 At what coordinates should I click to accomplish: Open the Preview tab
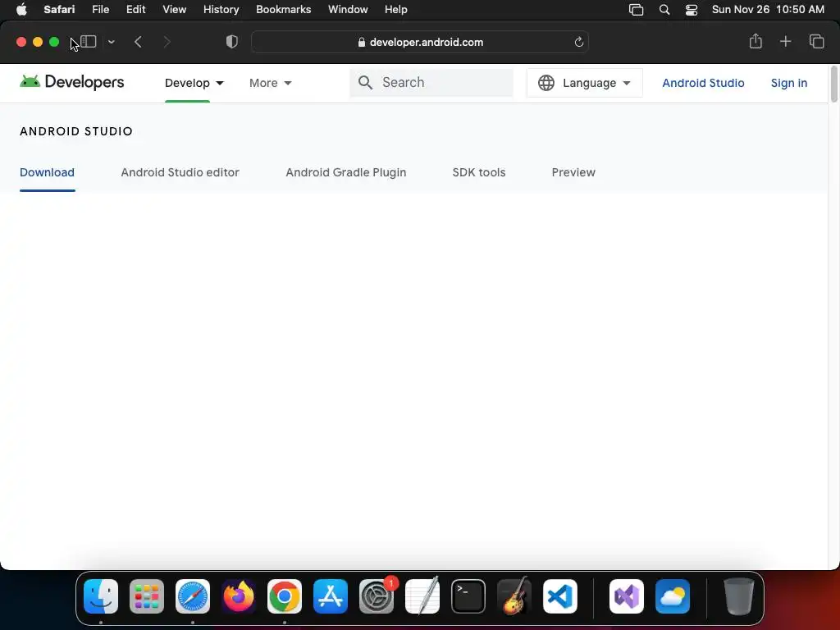pos(573,172)
